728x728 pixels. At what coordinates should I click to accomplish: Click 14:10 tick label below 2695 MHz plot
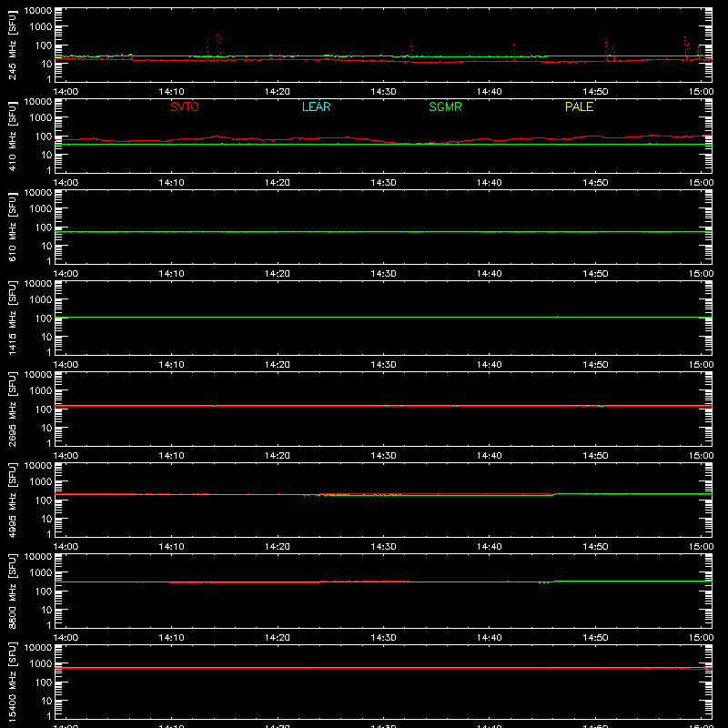coord(171,456)
